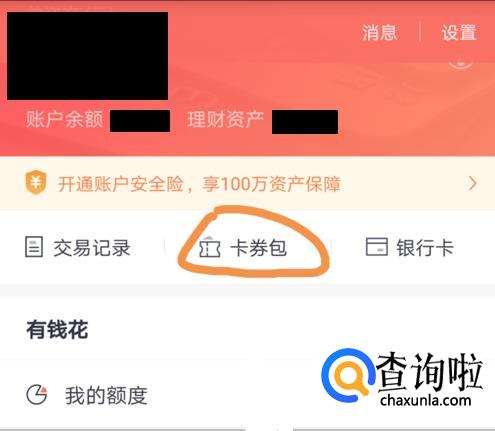Click the 卡券包 ticket icon
The width and height of the screenshot is (495, 431).
210,248
